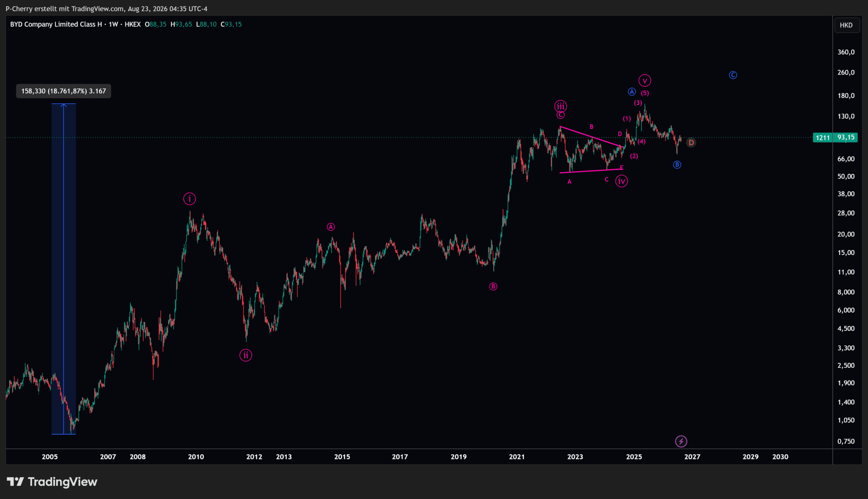The image size is (868, 499).
Task: Click the 28,00 price axis label
Action: 846,213
